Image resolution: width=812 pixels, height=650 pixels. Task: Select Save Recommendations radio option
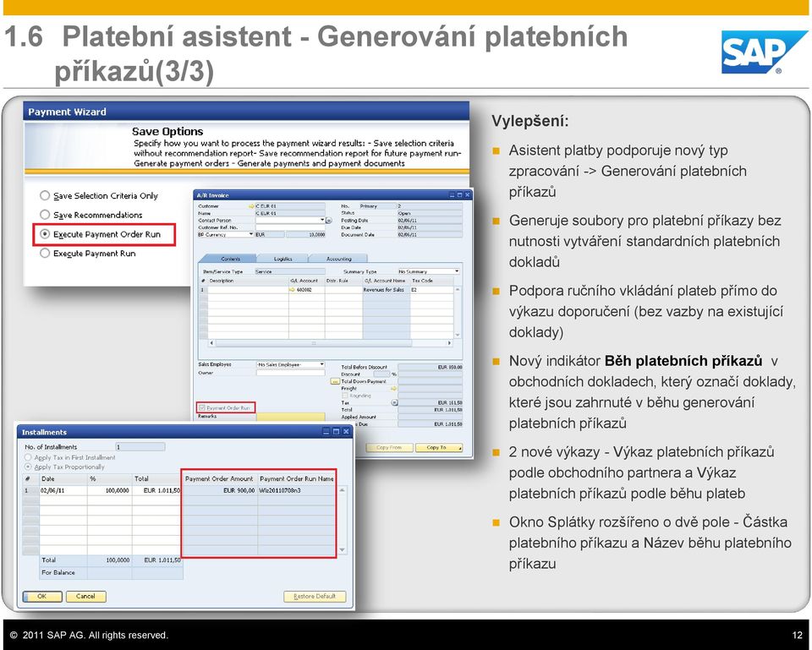click(45, 214)
